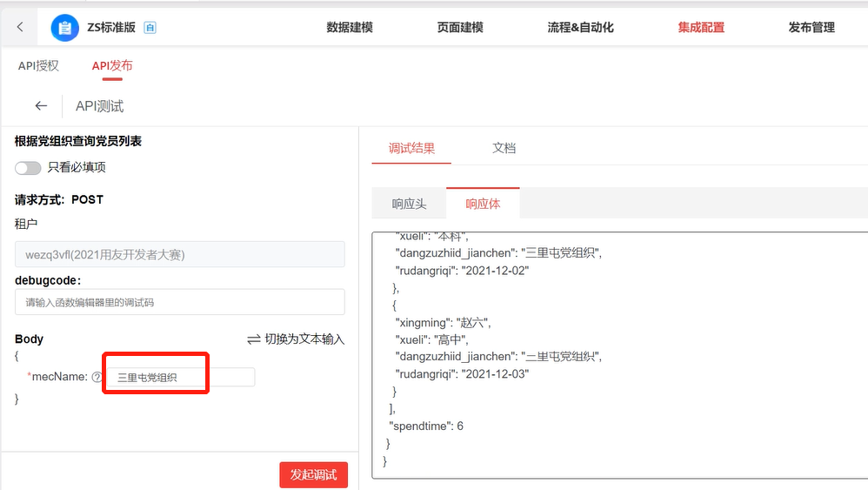
Task: Click the "rudangriqi": "2021-12-03" line
Action: coord(462,373)
